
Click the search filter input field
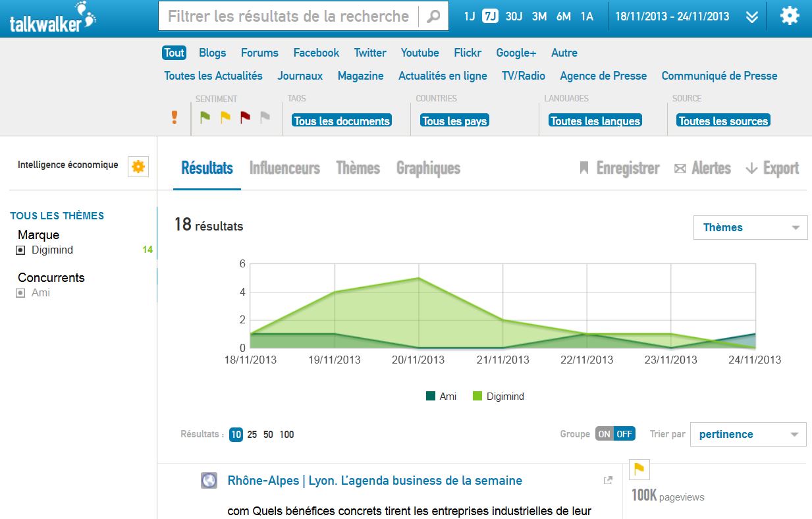[288, 16]
